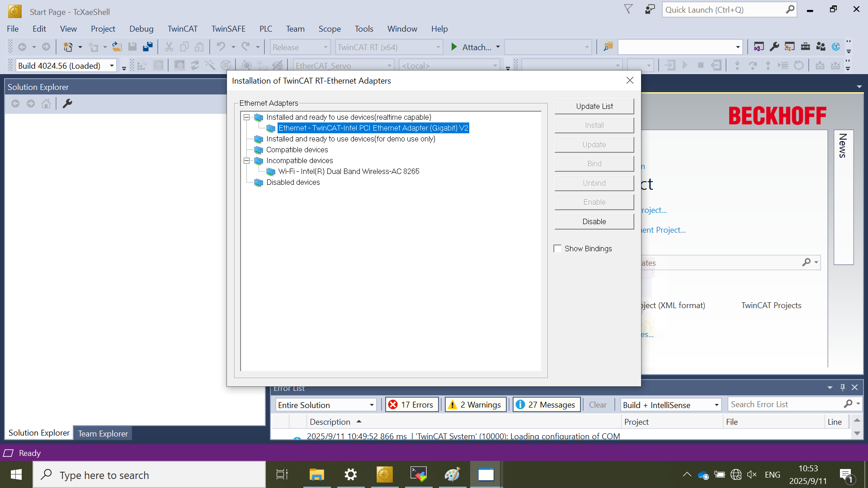
Task: Open the TcXaeShell taskbar icon
Action: pos(385,474)
